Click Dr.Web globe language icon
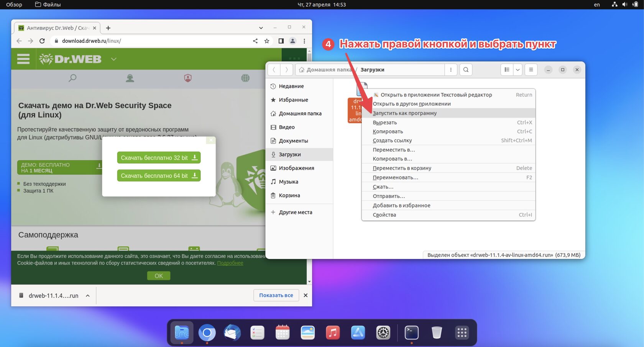This screenshot has width=644, height=347. coord(245,78)
